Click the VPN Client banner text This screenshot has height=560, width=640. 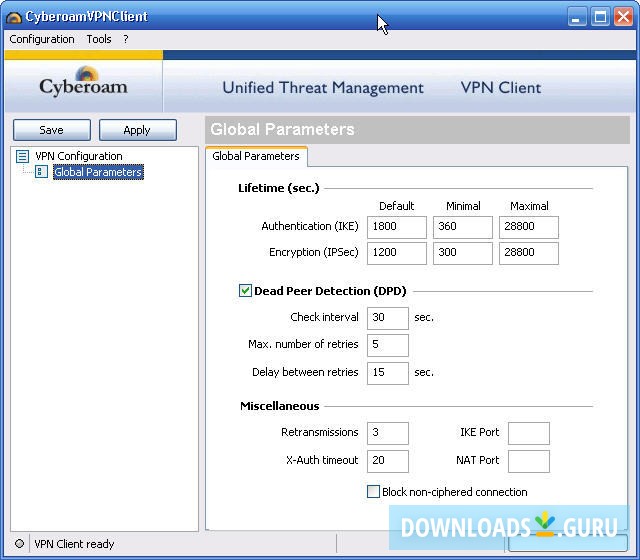[x=501, y=88]
